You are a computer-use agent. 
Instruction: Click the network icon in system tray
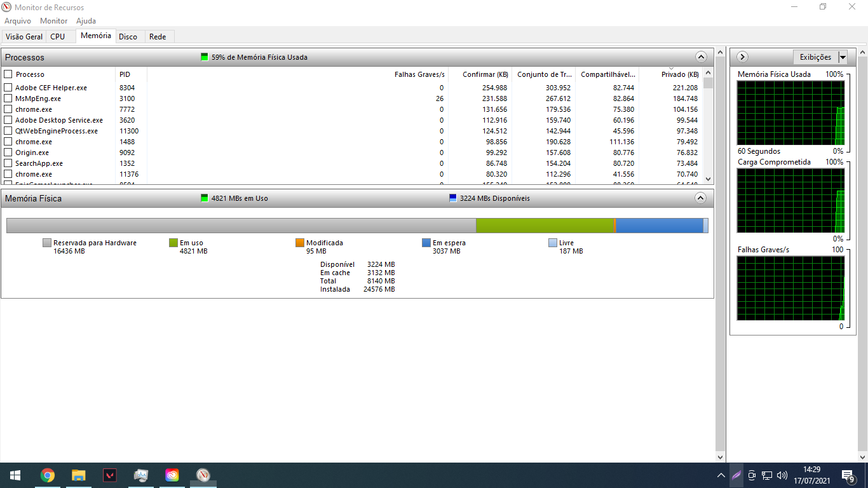point(767,475)
